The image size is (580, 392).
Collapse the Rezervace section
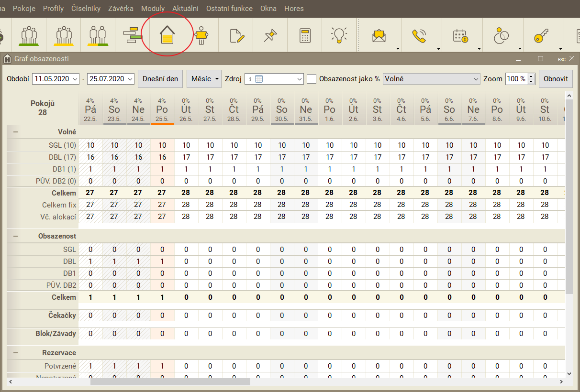[16, 353]
